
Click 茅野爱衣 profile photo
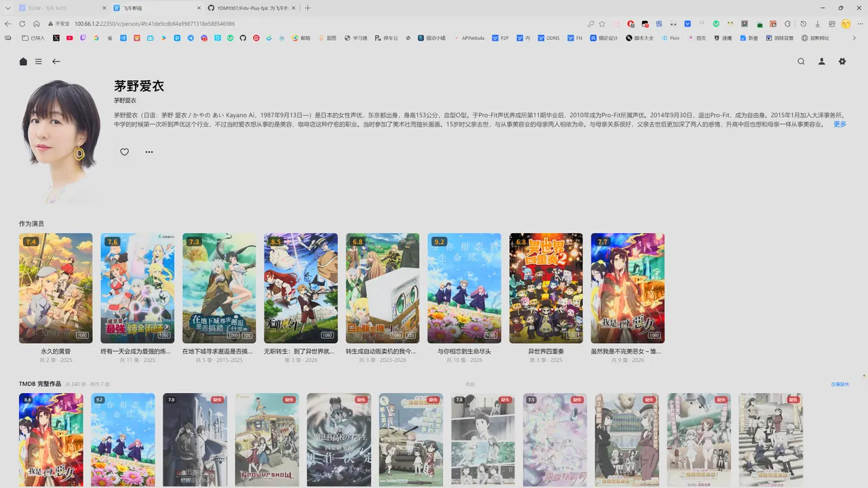(x=61, y=141)
